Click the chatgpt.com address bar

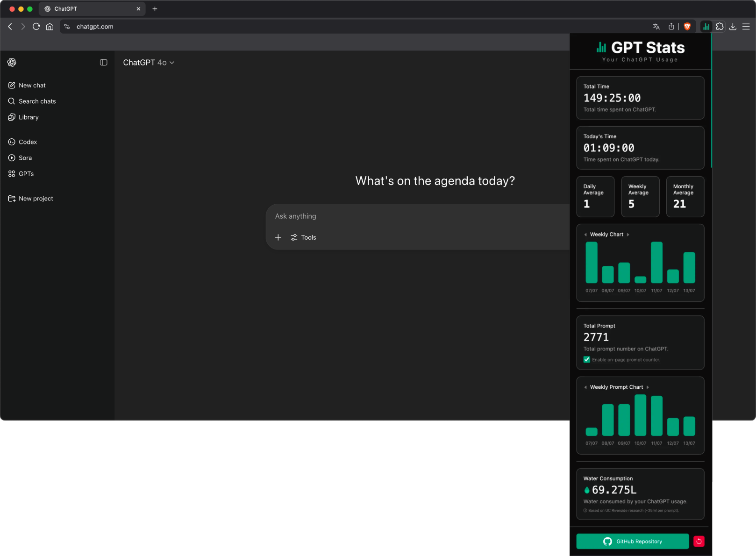pos(355,27)
